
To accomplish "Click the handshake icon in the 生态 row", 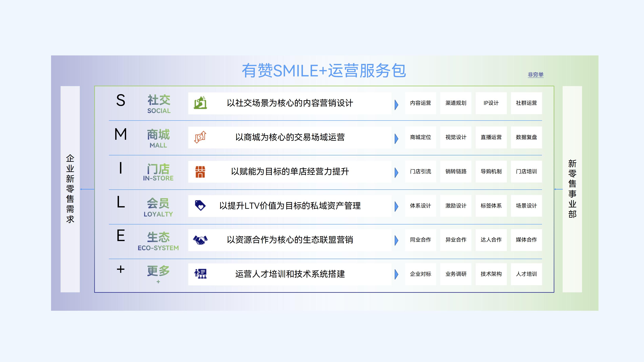I will point(200,240).
